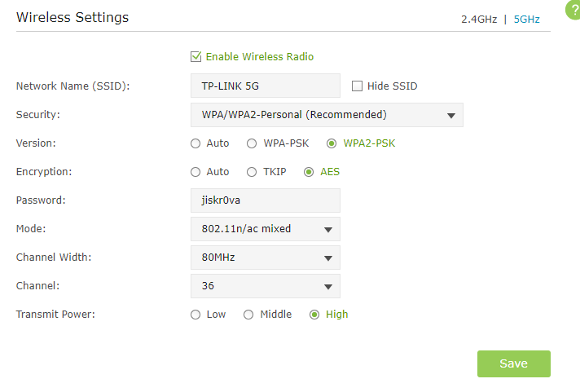Select Auto for WPA version
The image size is (580, 392).
(196, 143)
